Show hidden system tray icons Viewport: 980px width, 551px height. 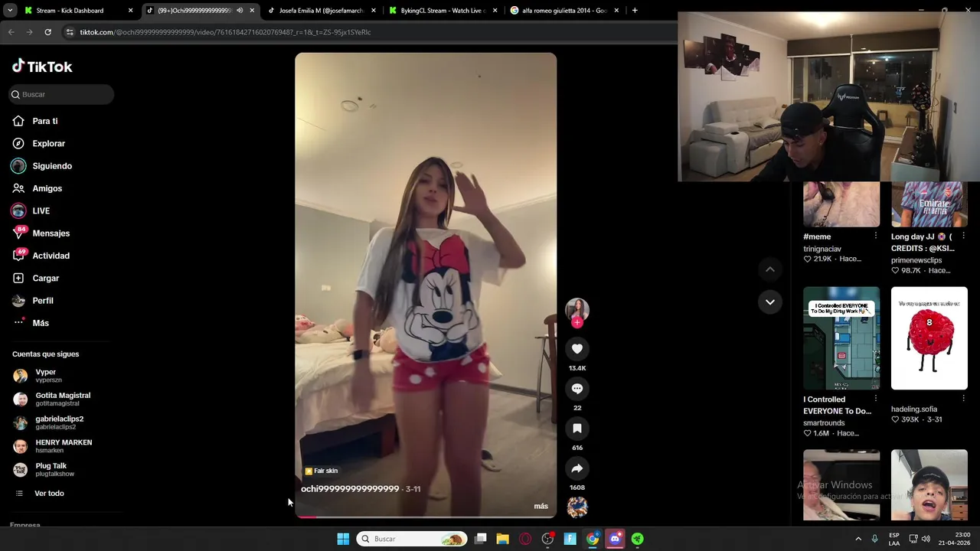(858, 539)
